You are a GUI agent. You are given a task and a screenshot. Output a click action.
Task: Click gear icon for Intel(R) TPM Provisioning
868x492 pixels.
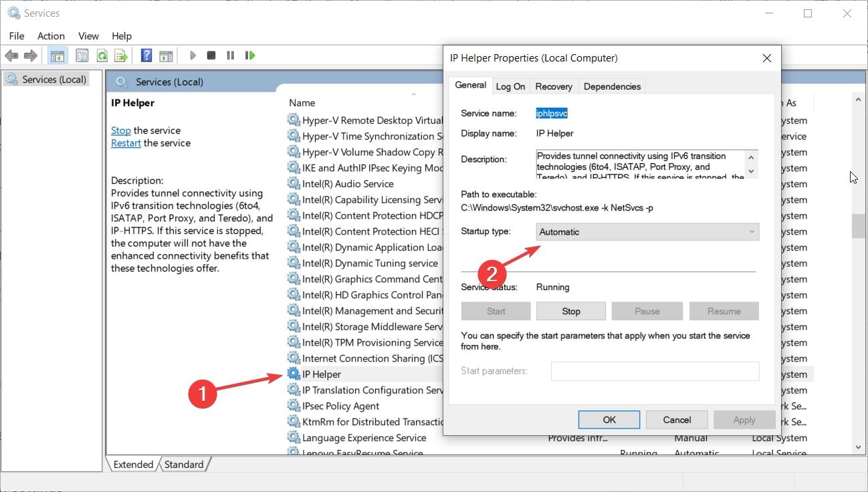click(294, 342)
